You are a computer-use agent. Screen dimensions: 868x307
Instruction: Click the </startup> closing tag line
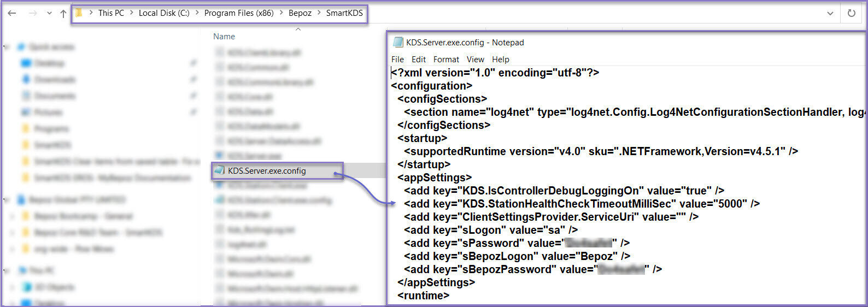pyautogui.click(x=424, y=164)
